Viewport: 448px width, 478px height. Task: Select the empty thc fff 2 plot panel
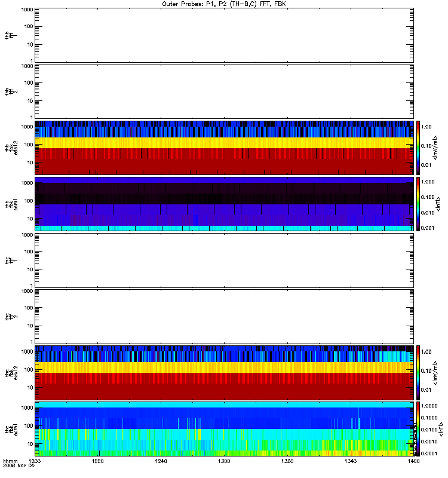[225, 317]
